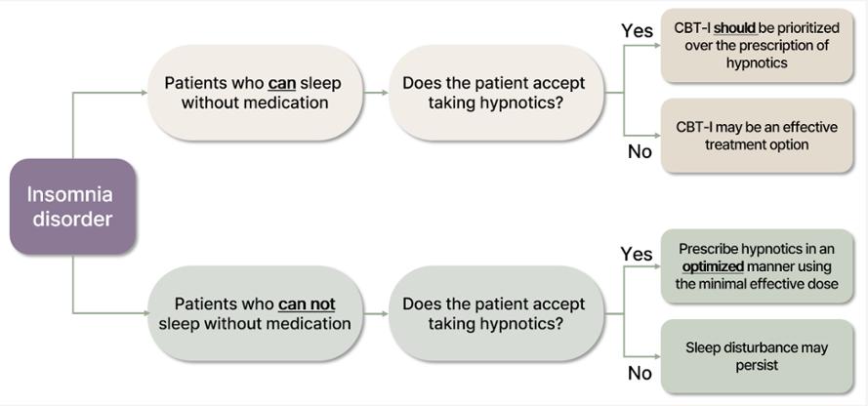Click the lower Yes branch label
This screenshot has height=406, width=868.
tap(637, 254)
